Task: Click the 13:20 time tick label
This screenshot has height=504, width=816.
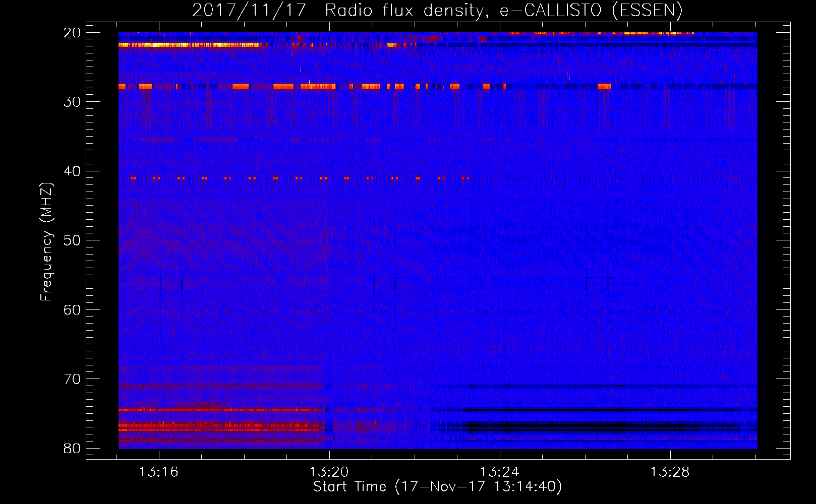Action: click(x=329, y=472)
